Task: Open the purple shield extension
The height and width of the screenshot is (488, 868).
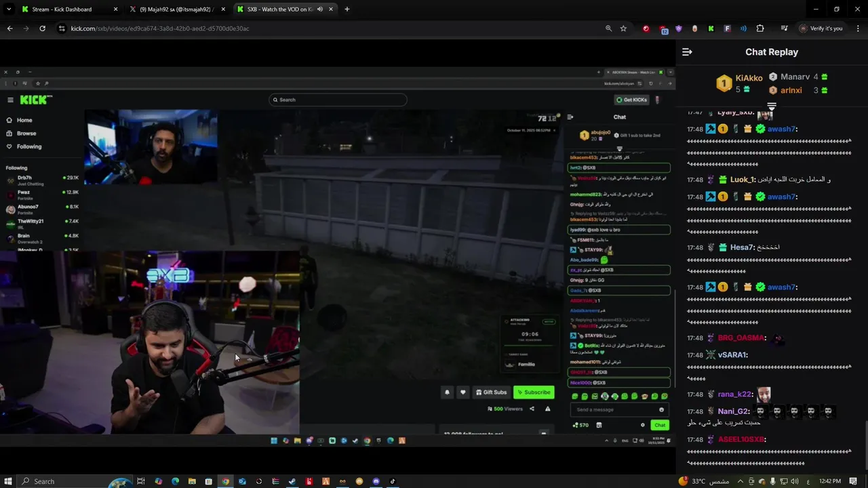Action: [678, 28]
